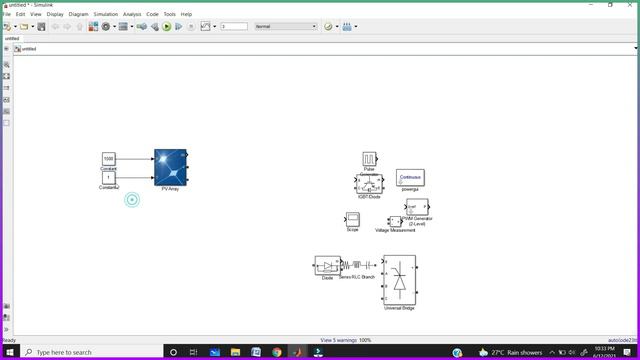
Task: Click the Simulation Data Inspector record icon
Action: [x=205, y=27]
